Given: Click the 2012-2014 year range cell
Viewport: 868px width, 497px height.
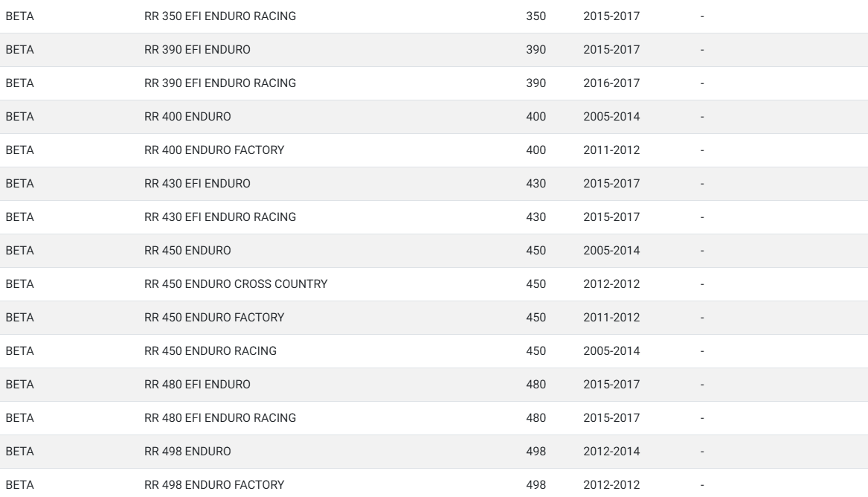Looking at the screenshot, I should click(x=611, y=452).
